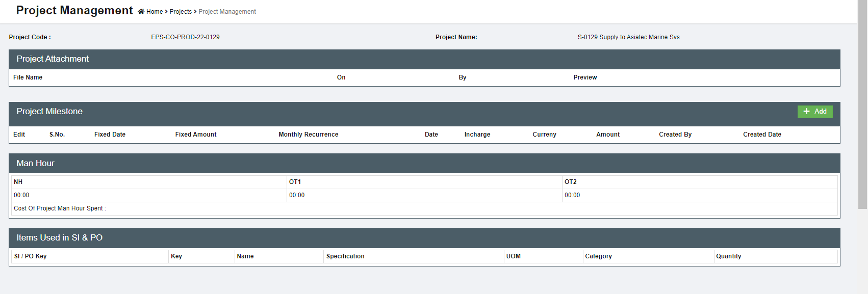Select the Items Used in SI & PO header
Image resolution: width=868 pixels, height=294 pixels.
click(x=59, y=238)
